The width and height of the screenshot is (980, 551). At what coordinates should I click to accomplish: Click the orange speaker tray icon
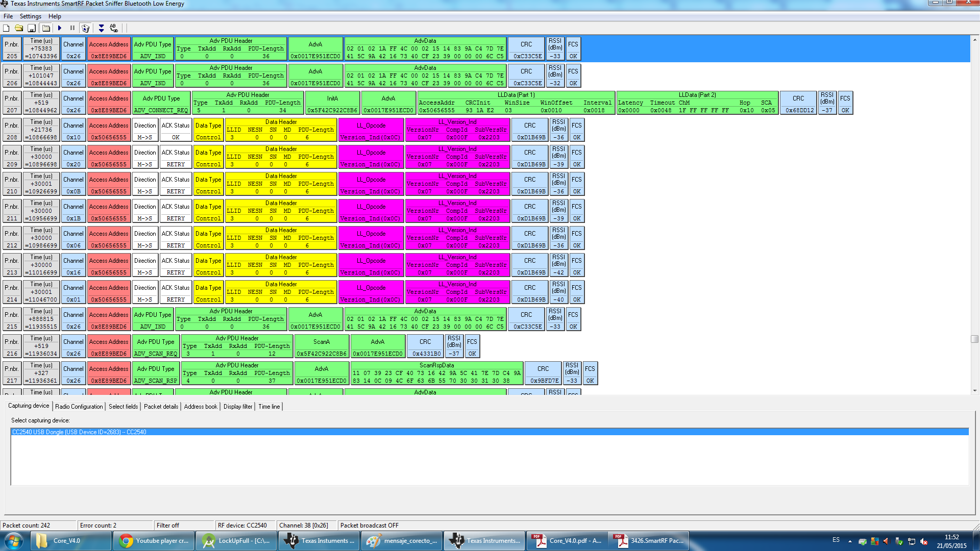coord(886,541)
